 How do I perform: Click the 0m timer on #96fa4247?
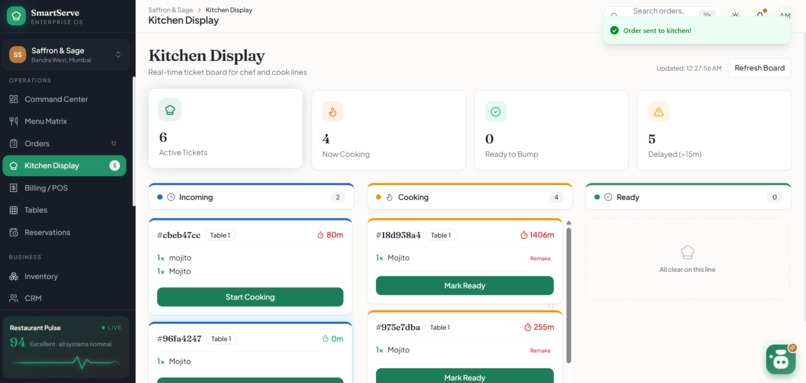[333, 339]
